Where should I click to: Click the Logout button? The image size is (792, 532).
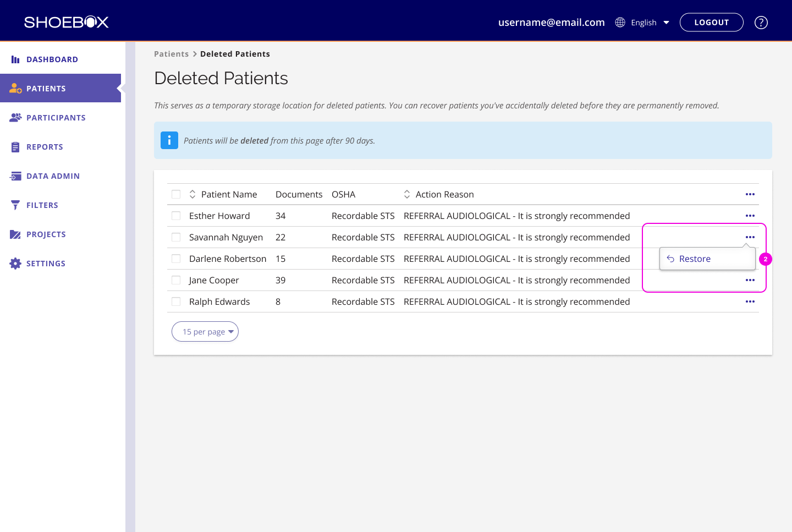click(x=712, y=23)
